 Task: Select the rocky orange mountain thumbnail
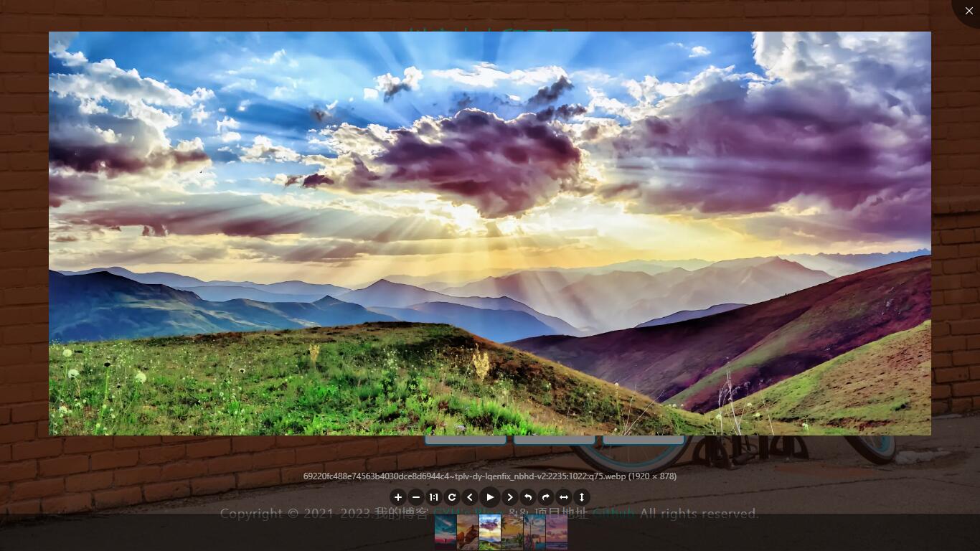tap(468, 532)
